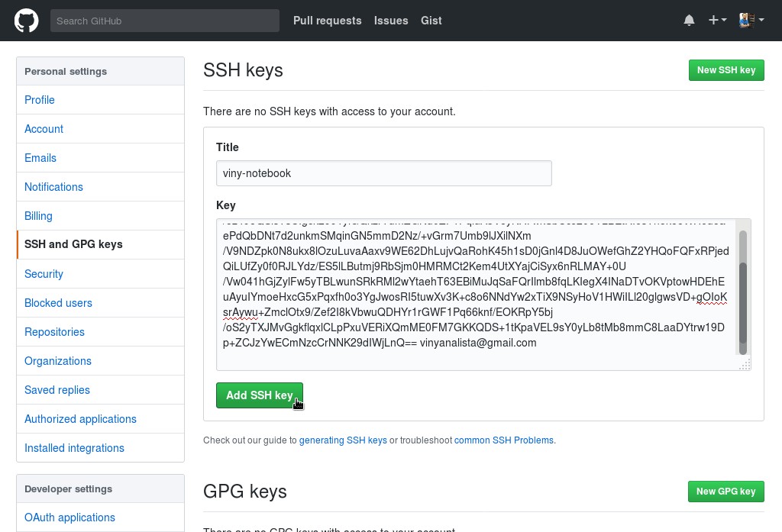Click the plus sign to create new repository
The height and width of the screenshot is (532, 782).
point(713,21)
